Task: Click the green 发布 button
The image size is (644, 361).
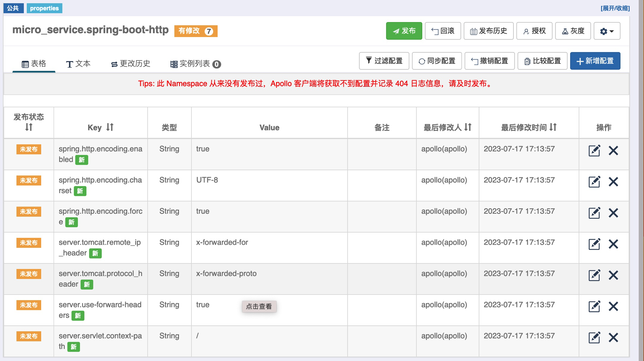Action: [x=404, y=31]
